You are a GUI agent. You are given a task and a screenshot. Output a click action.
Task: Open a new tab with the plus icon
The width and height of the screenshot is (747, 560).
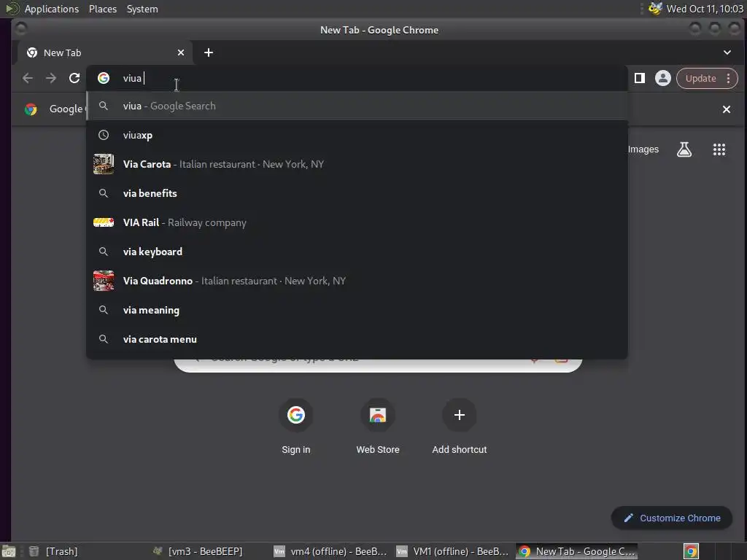coord(209,52)
